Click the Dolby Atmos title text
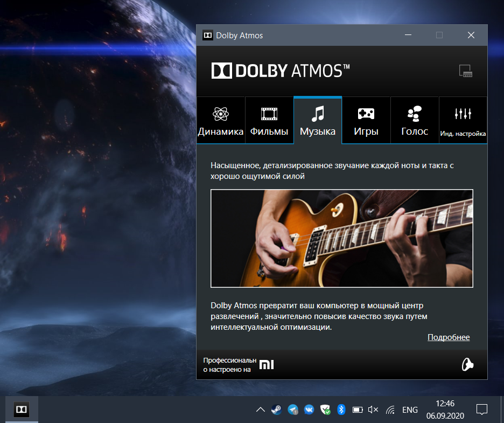Image resolution: width=504 pixels, height=423 pixels. click(x=240, y=36)
